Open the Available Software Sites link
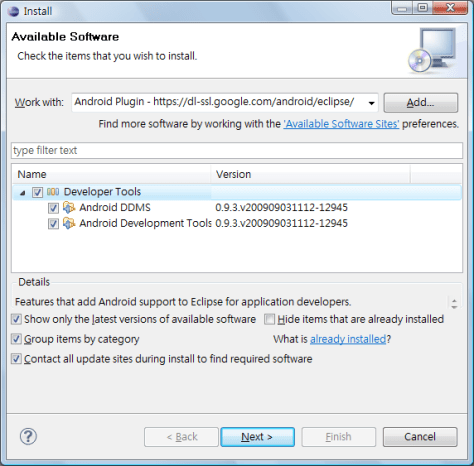474x466 pixels. pos(341,124)
